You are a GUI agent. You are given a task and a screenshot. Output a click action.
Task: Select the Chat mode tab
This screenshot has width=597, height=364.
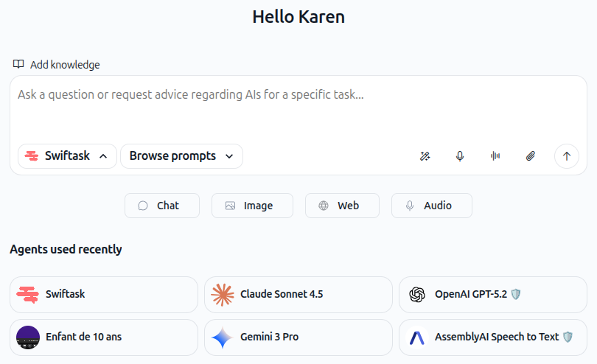tap(162, 206)
